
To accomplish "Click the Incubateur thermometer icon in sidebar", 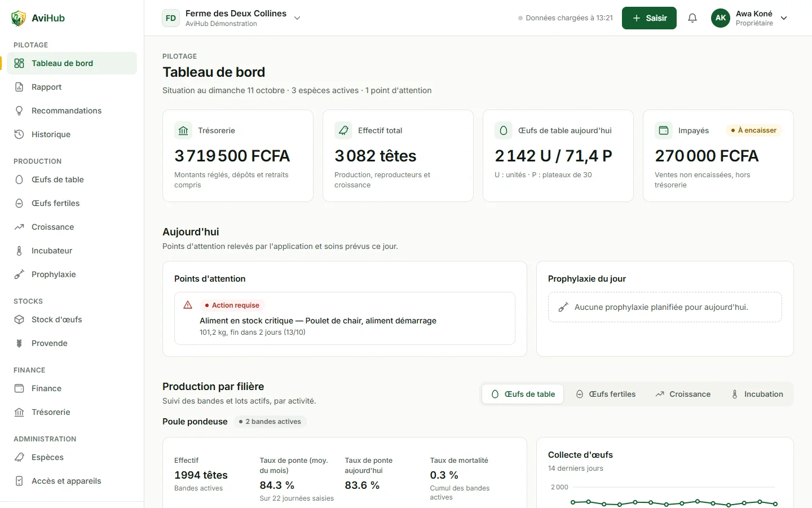I will pos(19,251).
